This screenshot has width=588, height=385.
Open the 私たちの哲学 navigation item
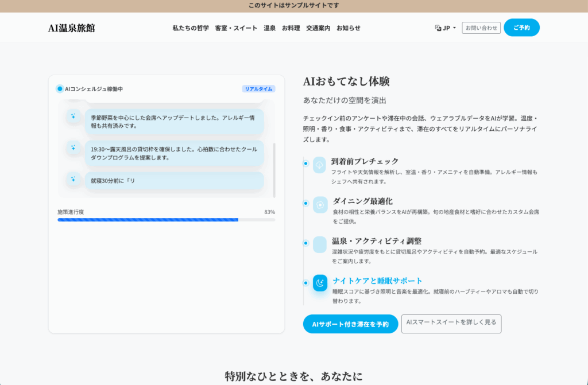point(191,28)
